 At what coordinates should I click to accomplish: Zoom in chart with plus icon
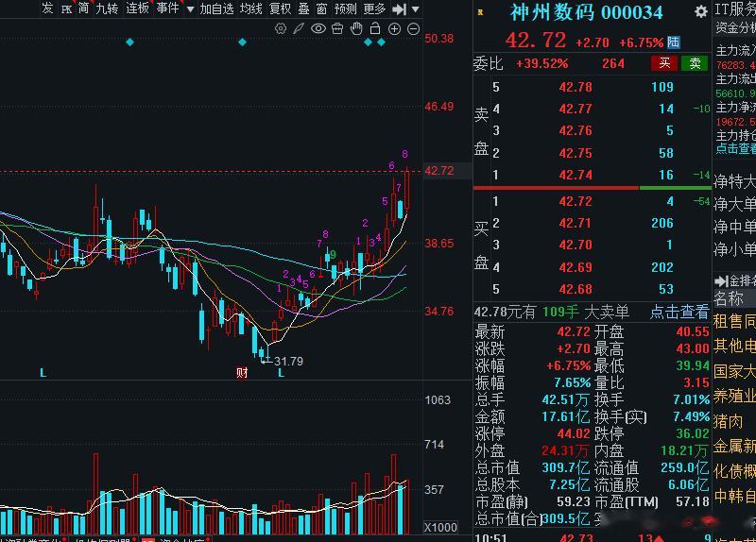click(394, 29)
